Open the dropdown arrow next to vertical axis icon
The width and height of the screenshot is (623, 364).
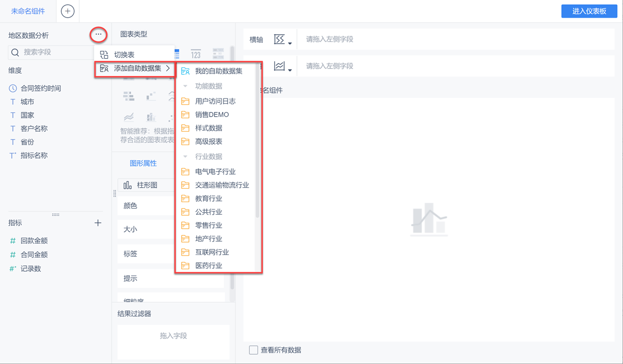[290, 70]
